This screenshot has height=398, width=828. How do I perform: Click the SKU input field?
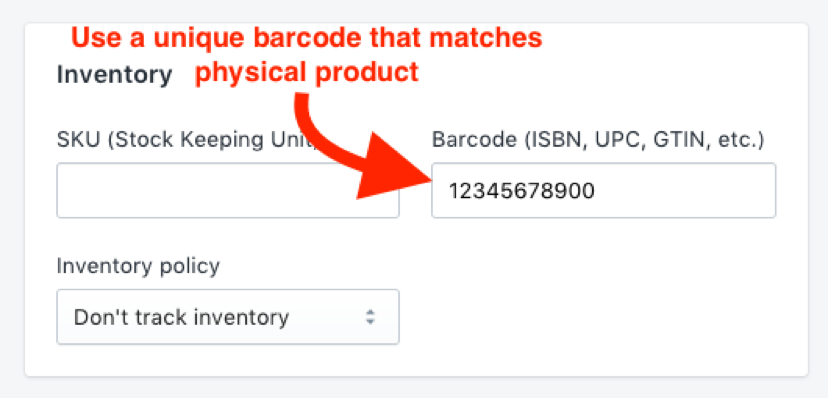coord(228,191)
